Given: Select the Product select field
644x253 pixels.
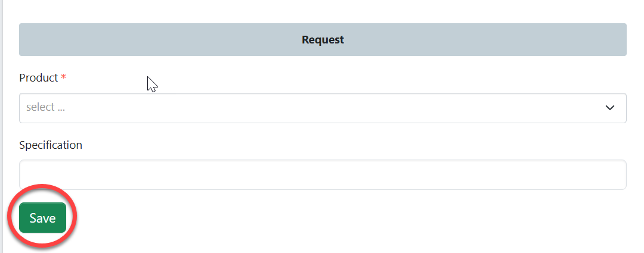Looking at the screenshot, I should coord(322,108).
